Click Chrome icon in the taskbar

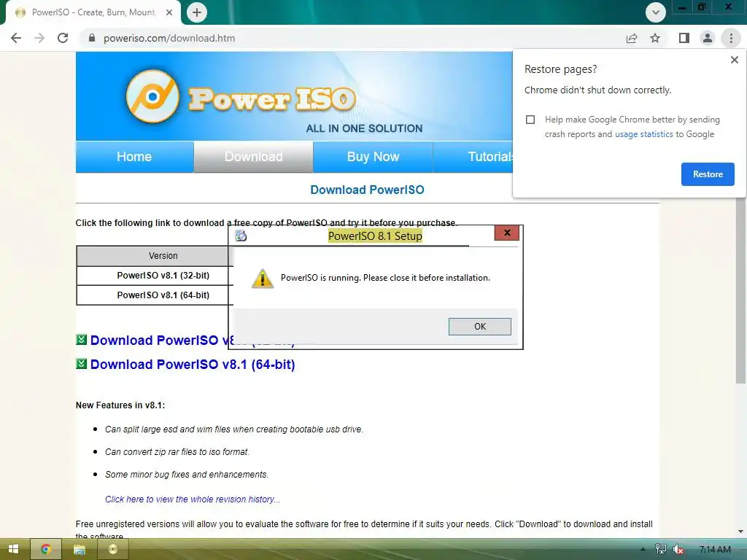[x=46, y=549]
